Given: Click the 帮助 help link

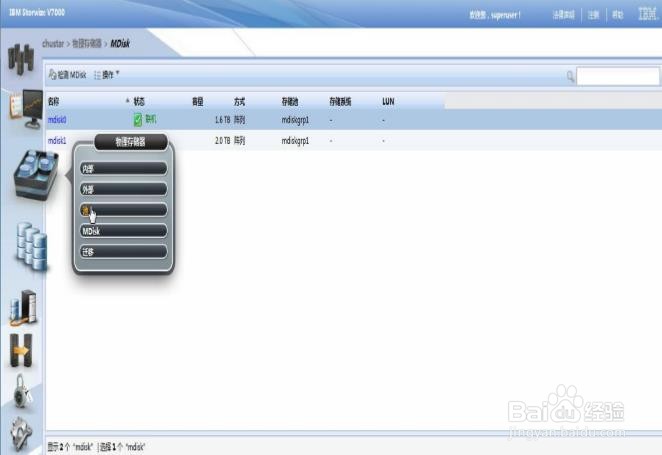Looking at the screenshot, I should click(618, 15).
